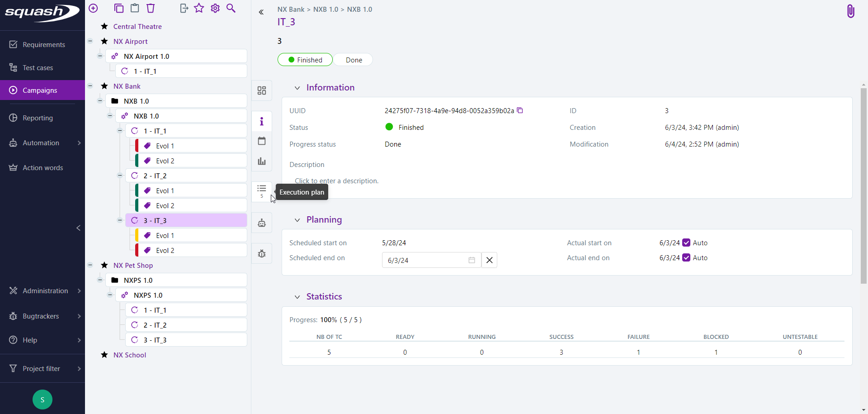The width and height of the screenshot is (868, 414).
Task: Open the tree settings gear icon
Action: 215,8
